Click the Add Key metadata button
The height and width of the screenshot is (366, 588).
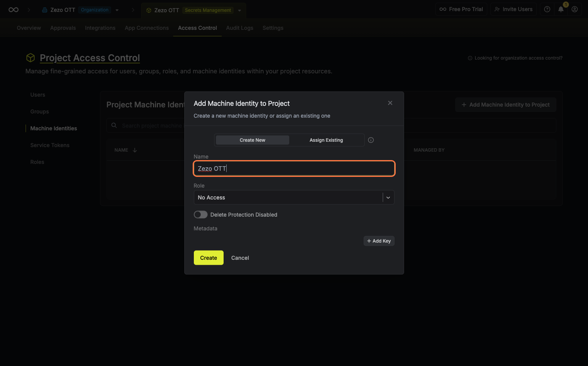(x=379, y=241)
